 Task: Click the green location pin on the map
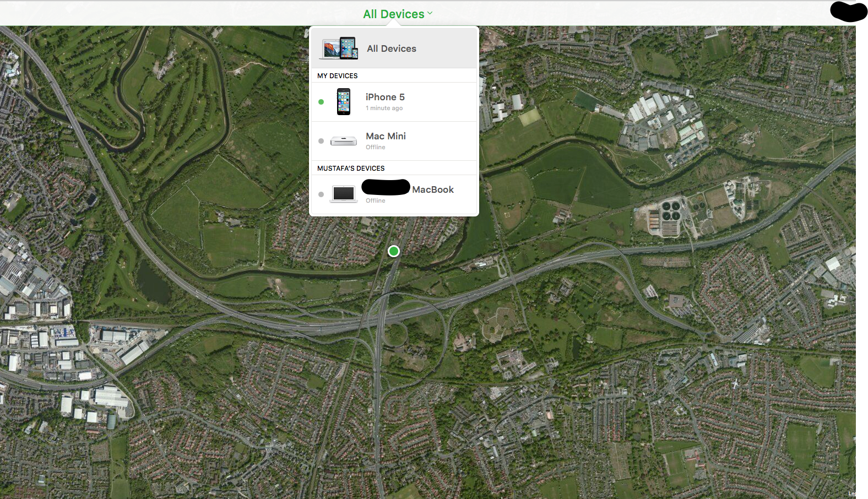coord(394,251)
